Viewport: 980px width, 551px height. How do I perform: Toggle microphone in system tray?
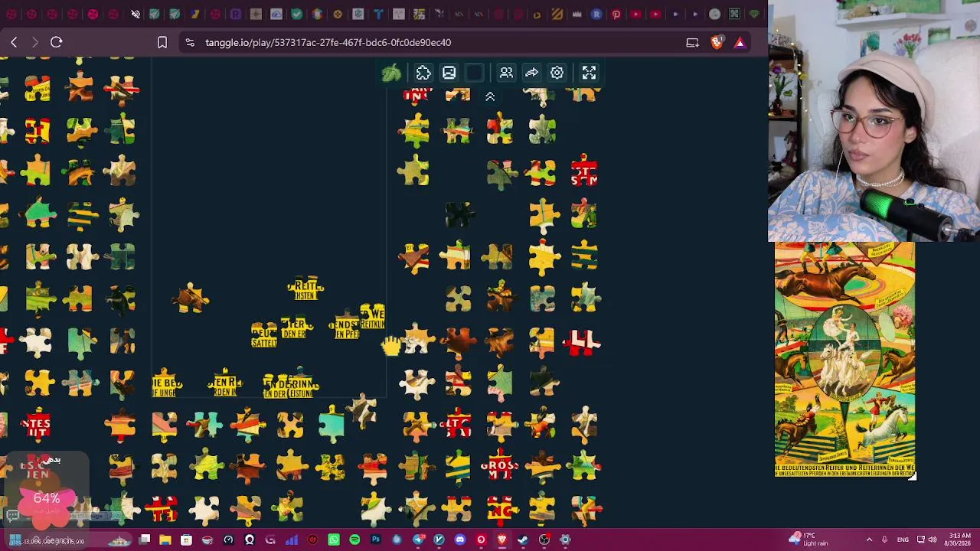pos(884,540)
